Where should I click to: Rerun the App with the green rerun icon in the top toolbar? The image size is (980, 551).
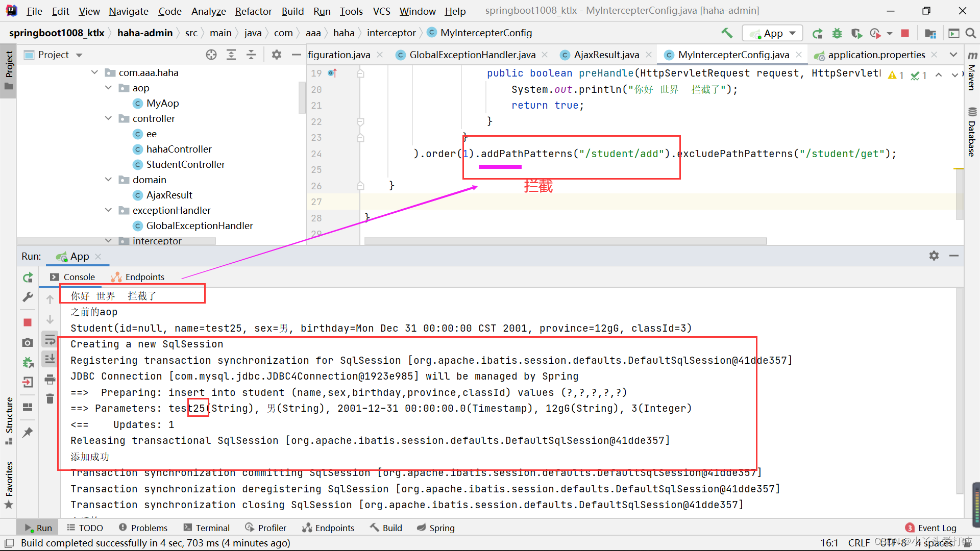(817, 33)
